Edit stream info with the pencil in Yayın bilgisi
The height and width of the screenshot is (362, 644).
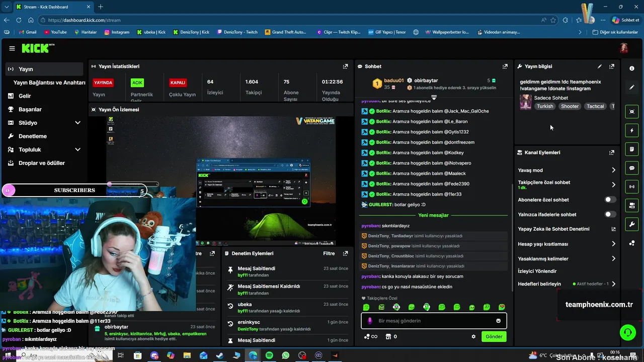click(x=600, y=66)
